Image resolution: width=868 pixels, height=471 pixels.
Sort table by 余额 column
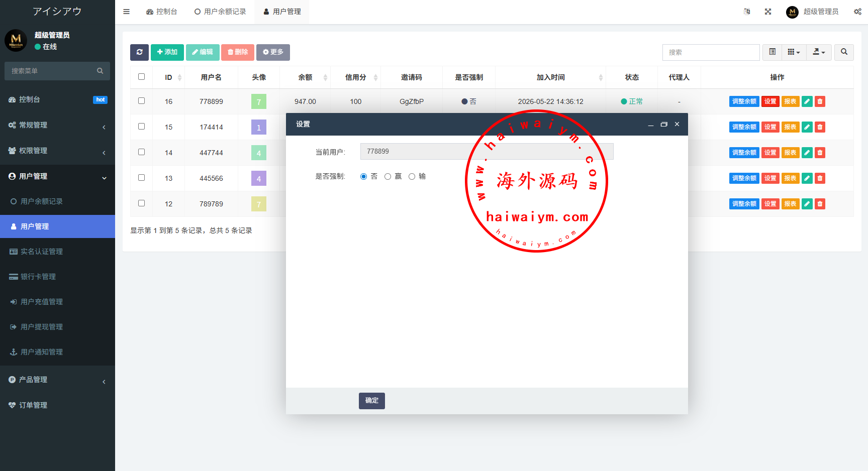click(x=305, y=77)
